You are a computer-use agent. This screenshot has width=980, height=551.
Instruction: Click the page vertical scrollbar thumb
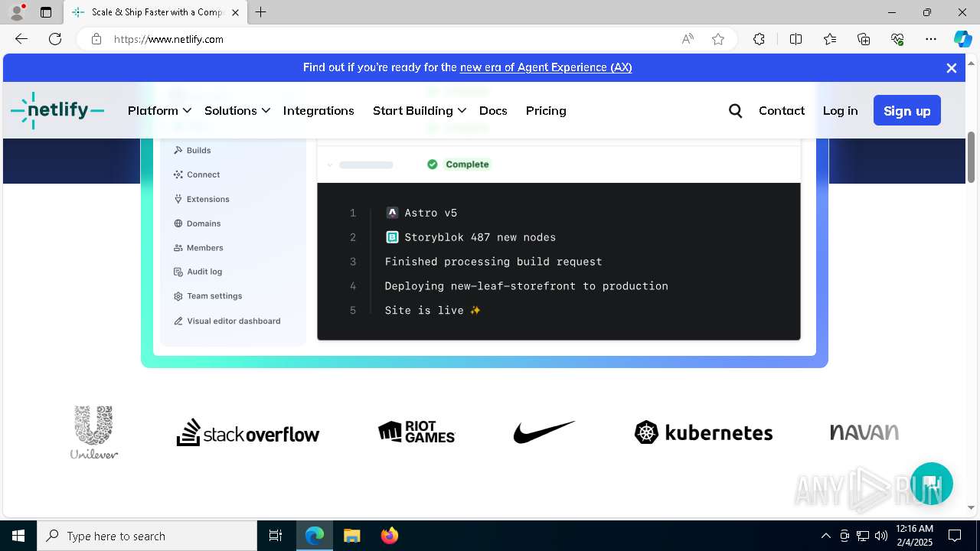[x=971, y=157]
